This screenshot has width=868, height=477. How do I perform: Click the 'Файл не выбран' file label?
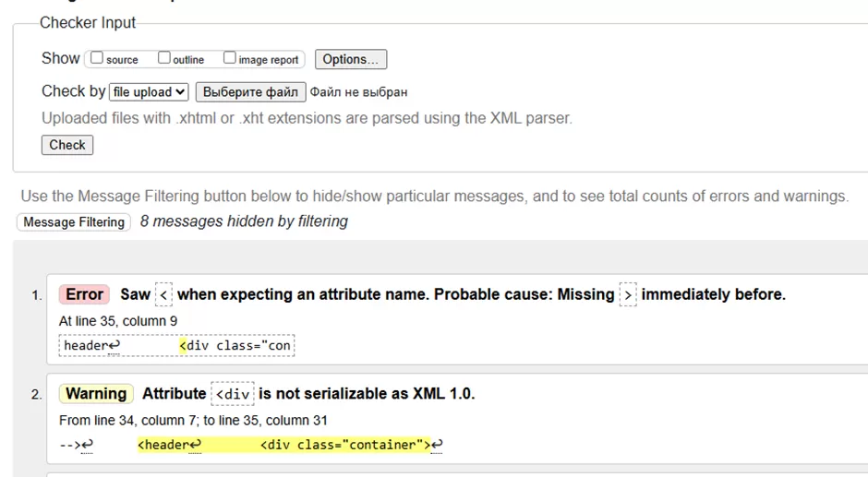358,92
